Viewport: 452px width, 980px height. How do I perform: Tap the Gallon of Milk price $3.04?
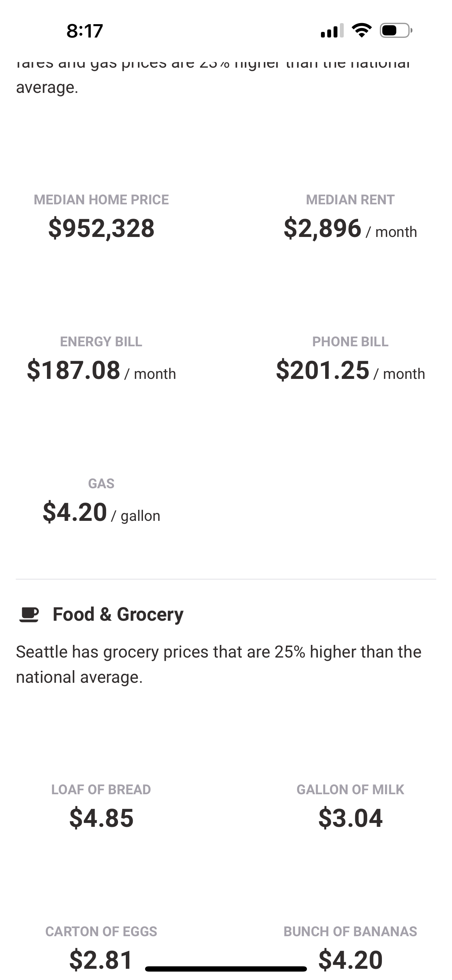[x=350, y=818]
